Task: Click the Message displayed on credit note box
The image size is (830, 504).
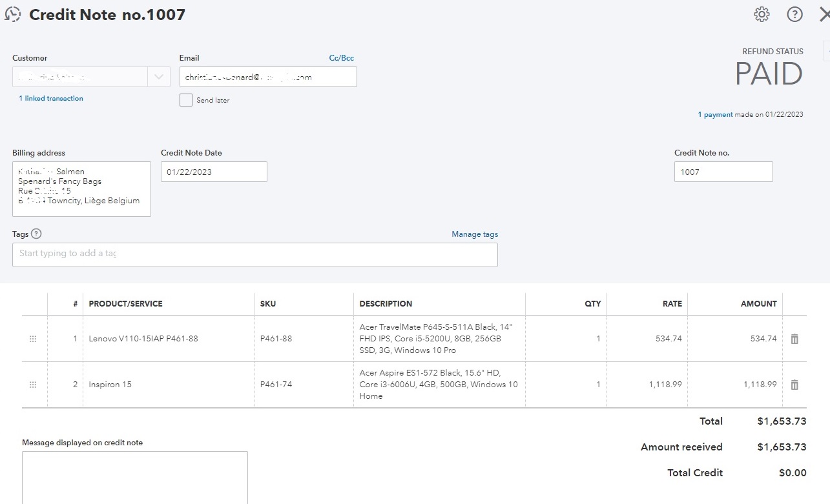Action: (135, 478)
